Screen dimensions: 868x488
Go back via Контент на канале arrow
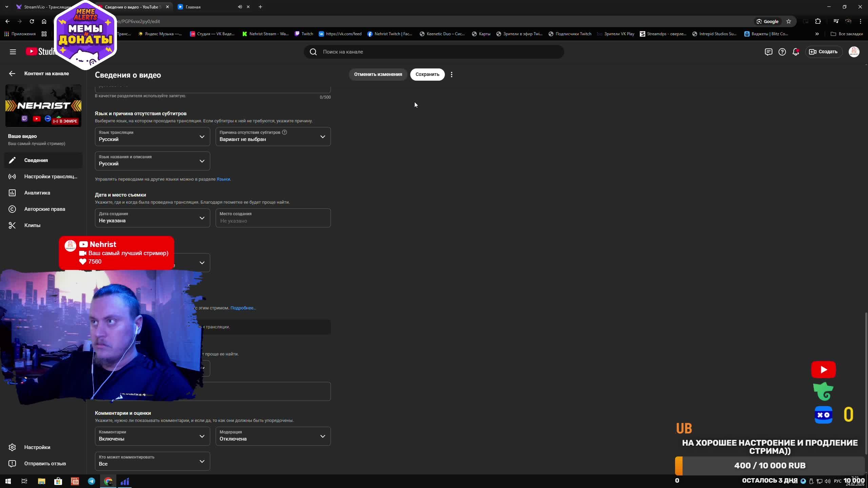(x=12, y=74)
